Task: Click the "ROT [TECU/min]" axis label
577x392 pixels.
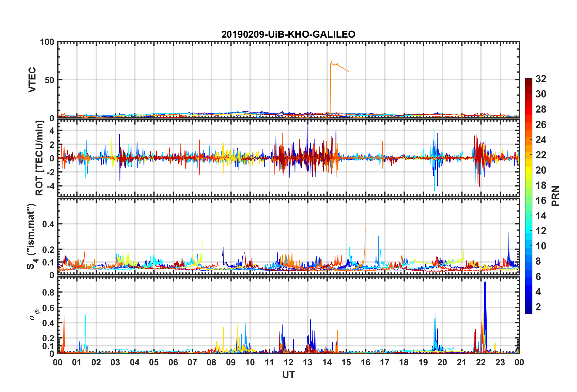Action: (39, 158)
